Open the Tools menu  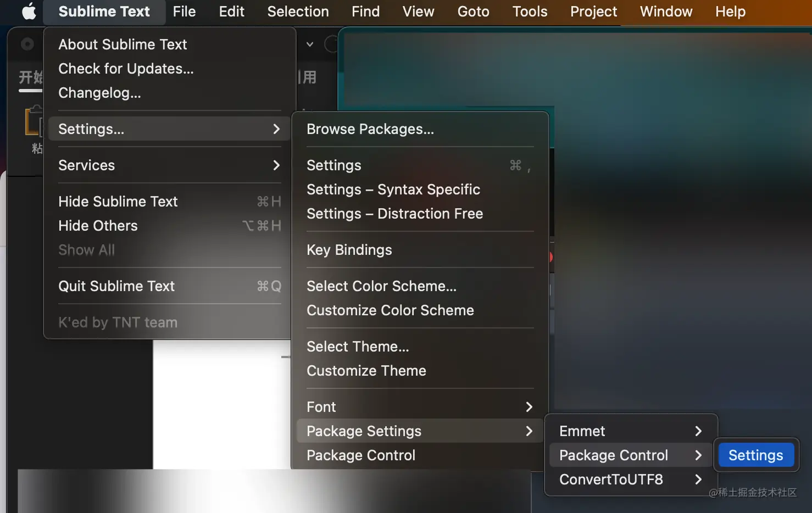530,12
